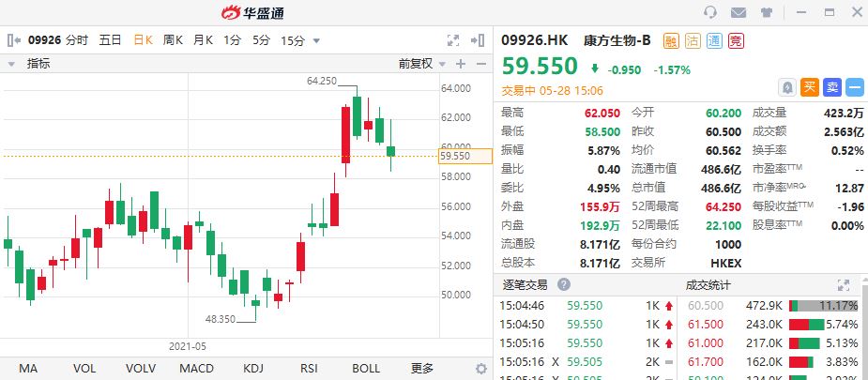868x380 pixels.
Task: Click the 59.550 price label on axis
Action: click(465, 156)
